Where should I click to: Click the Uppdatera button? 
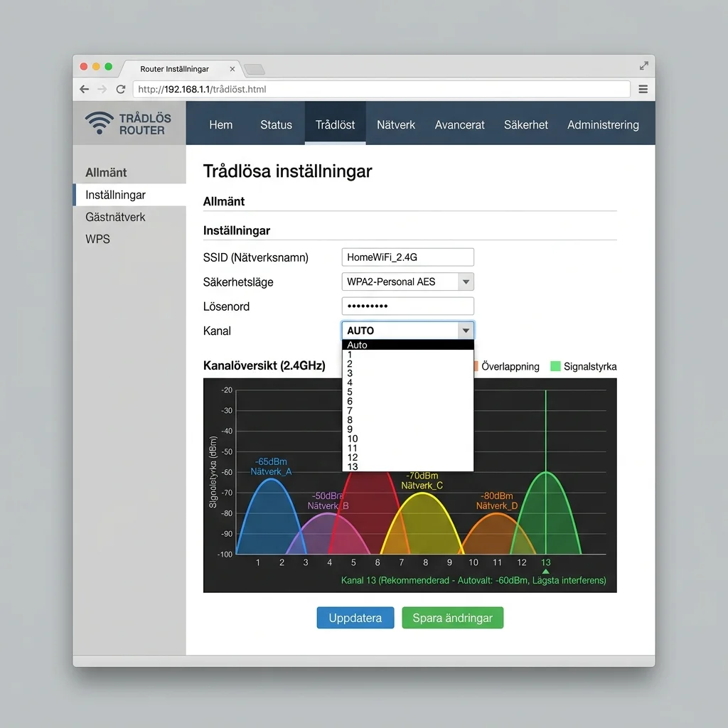coord(355,618)
